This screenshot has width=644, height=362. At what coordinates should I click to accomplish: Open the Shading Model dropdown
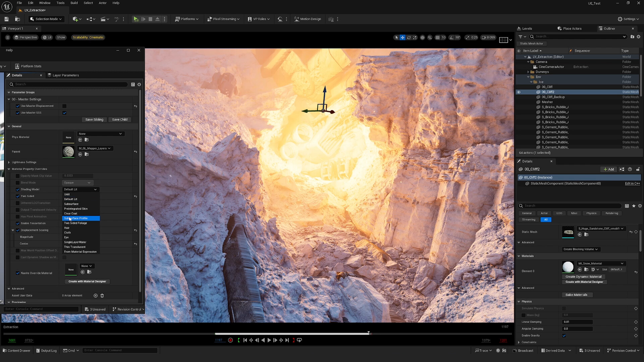click(80, 189)
